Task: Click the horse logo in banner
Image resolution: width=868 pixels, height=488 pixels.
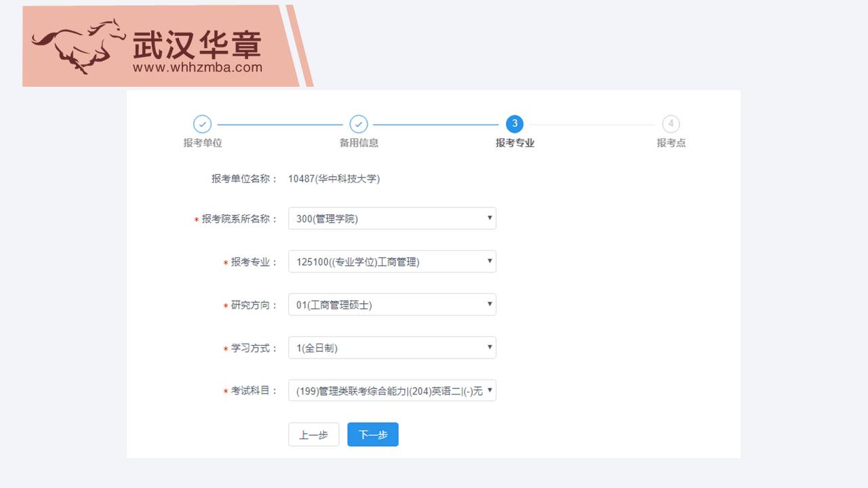Action: click(78, 45)
